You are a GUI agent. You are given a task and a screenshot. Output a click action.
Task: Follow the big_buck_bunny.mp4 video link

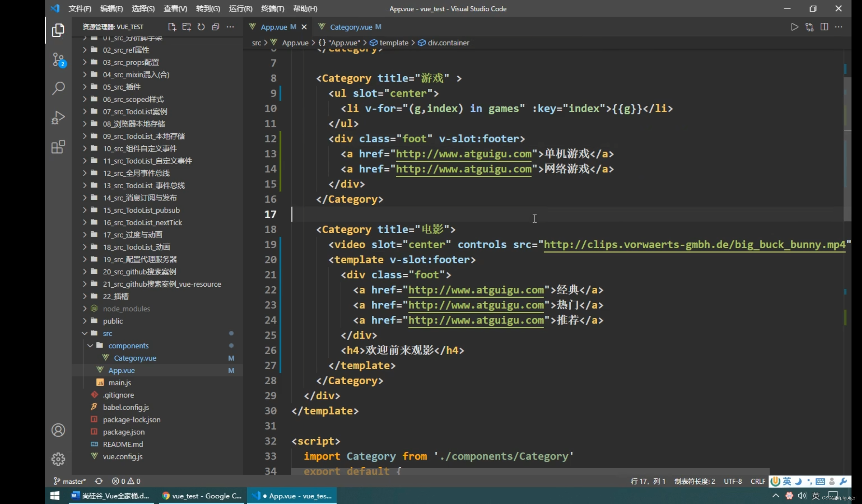(694, 244)
